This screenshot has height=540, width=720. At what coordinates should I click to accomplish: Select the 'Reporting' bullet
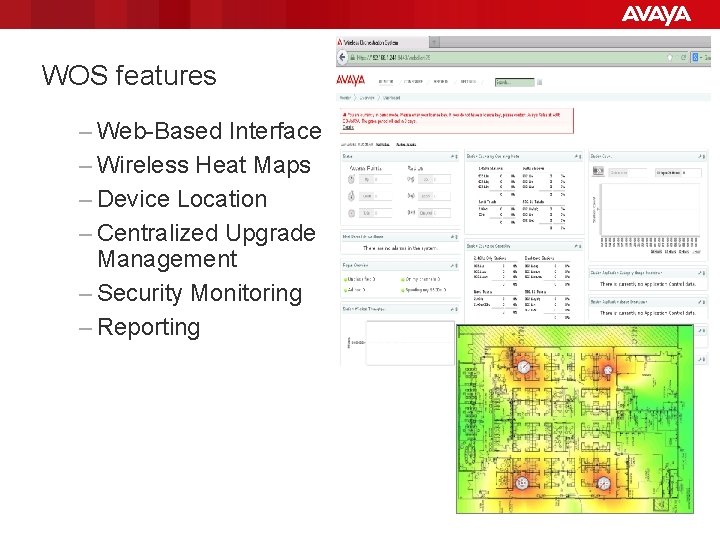click(149, 327)
